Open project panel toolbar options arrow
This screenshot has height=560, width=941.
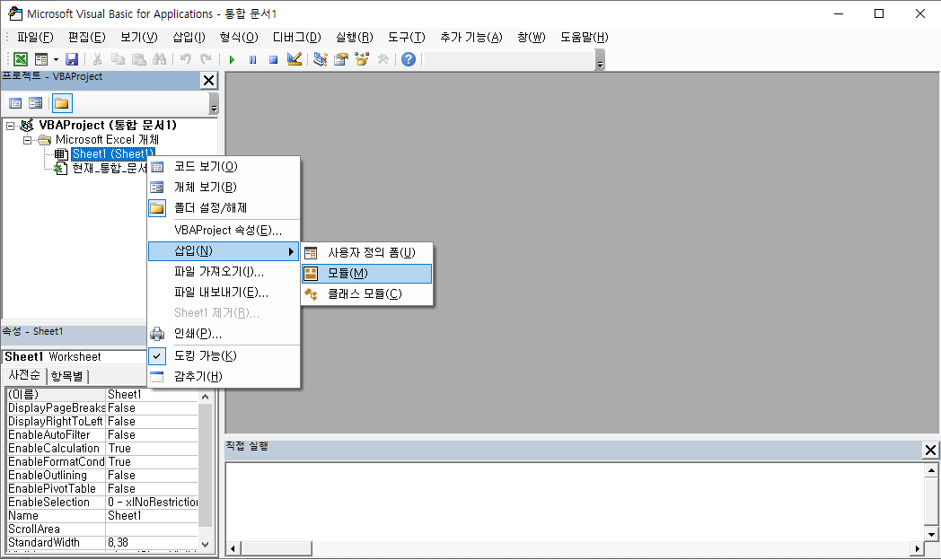(x=214, y=104)
